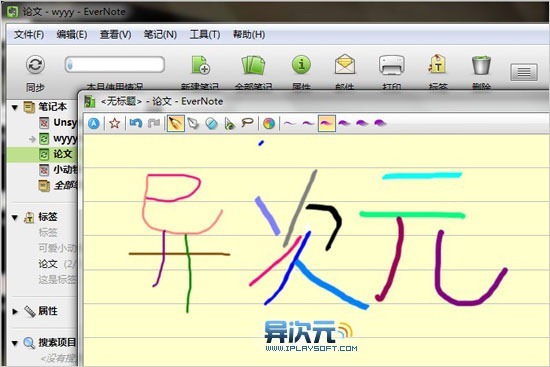Select the fountain Pen nib tool
The width and height of the screenshot is (550, 367).
tap(193, 124)
